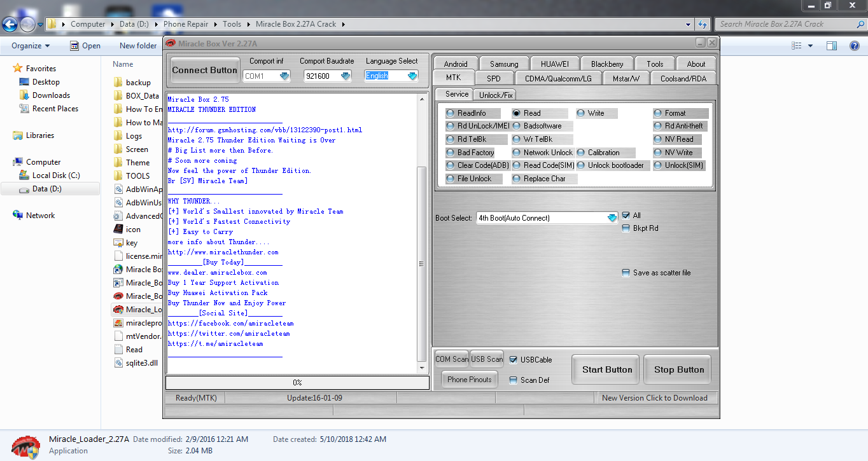The height and width of the screenshot is (461, 868).
Task: Open recent pages dropdown beside Forward arrow
Action: tap(41, 25)
